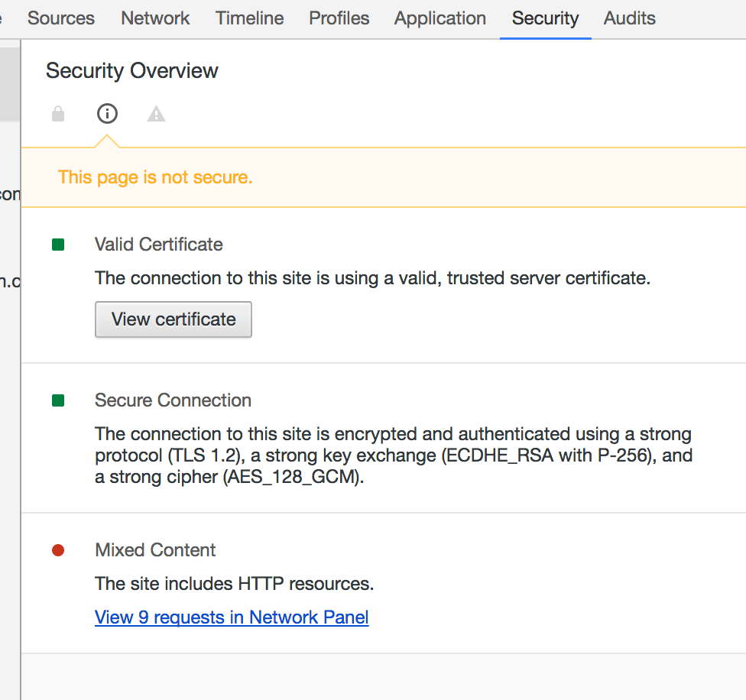Switch to the Audits tab
The width and height of the screenshot is (746, 700).
pyautogui.click(x=630, y=18)
